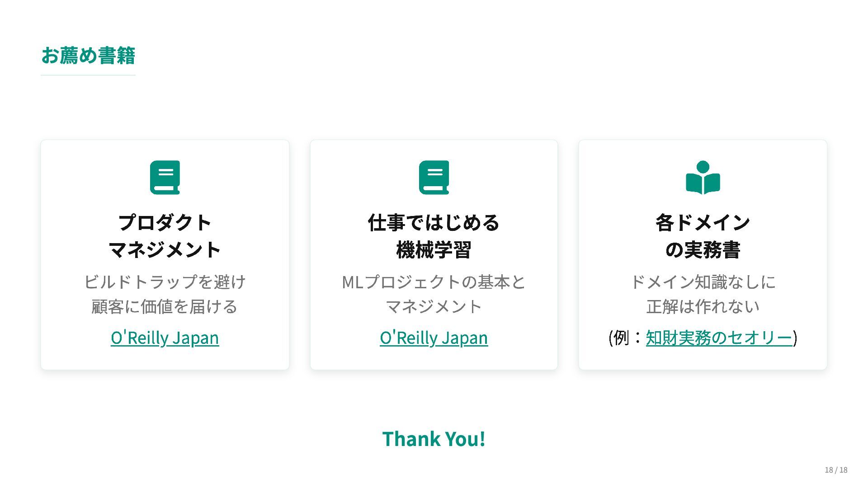Click the 正解は作れない description line
Image resolution: width=868 pixels, height=488 pixels.
click(703, 306)
